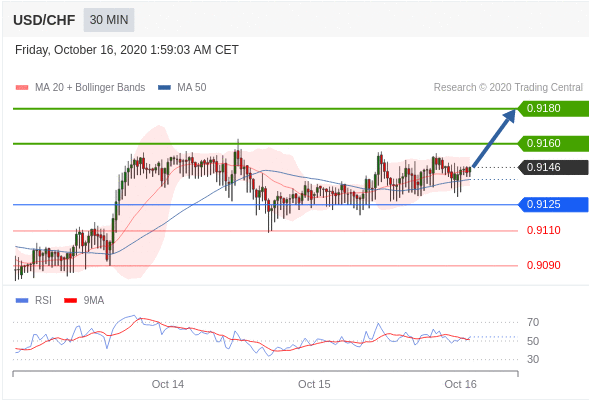Click the black 0.9146 current price tag

(x=553, y=168)
